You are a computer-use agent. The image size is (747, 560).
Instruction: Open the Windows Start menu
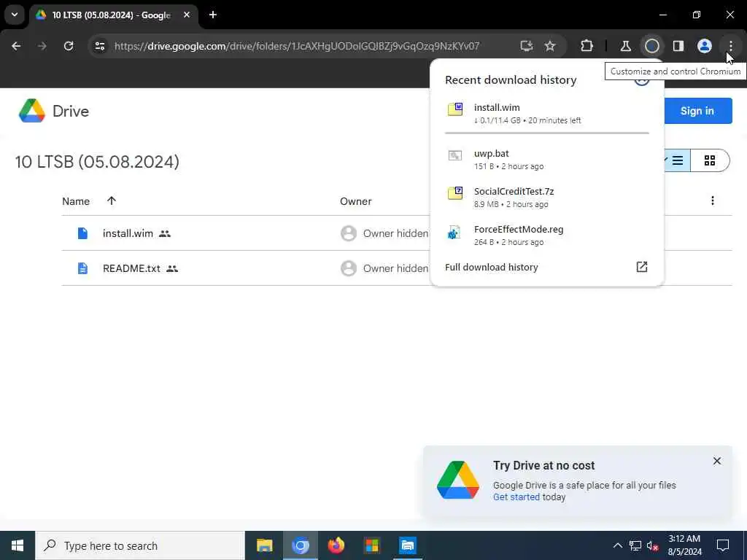[x=18, y=545]
